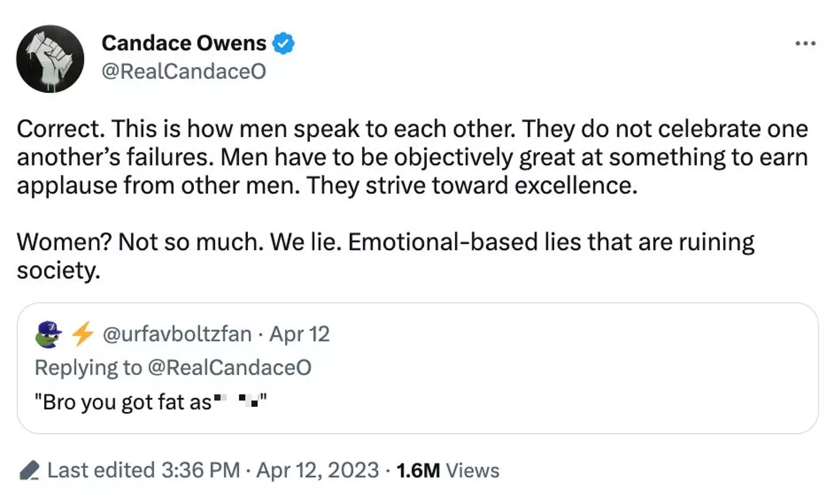Viewport: 834px width, 504px height.
Task: Click the pencil edit history icon
Action: click(29, 470)
